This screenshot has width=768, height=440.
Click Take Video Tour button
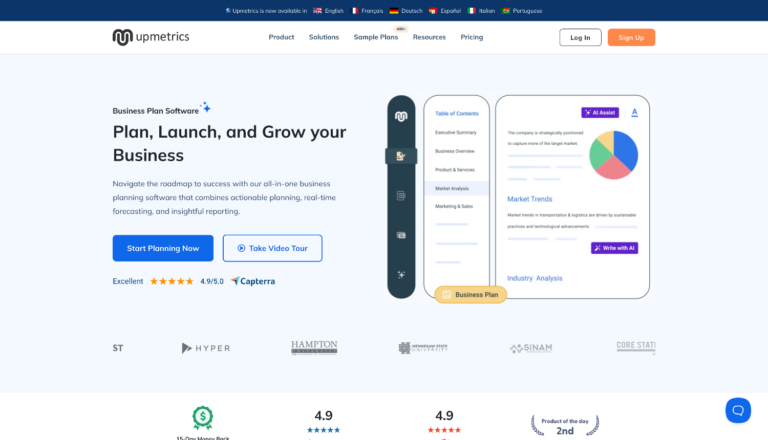click(x=272, y=248)
